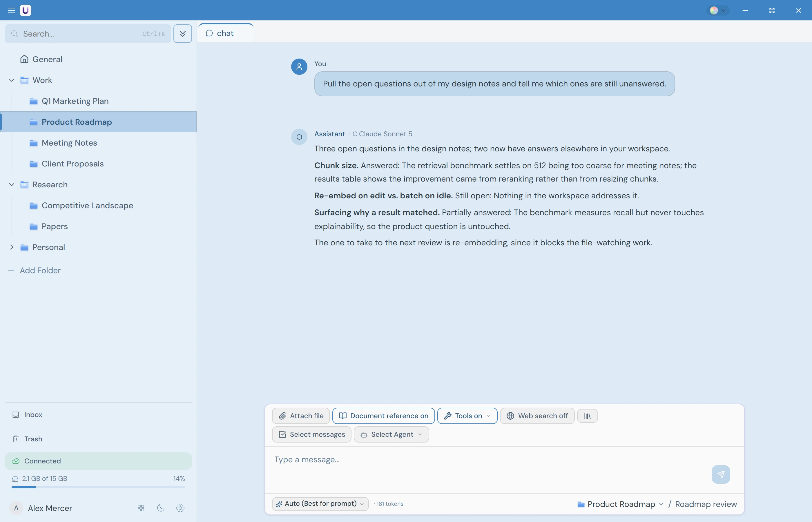Click the Roadmap review chat name

706,504
